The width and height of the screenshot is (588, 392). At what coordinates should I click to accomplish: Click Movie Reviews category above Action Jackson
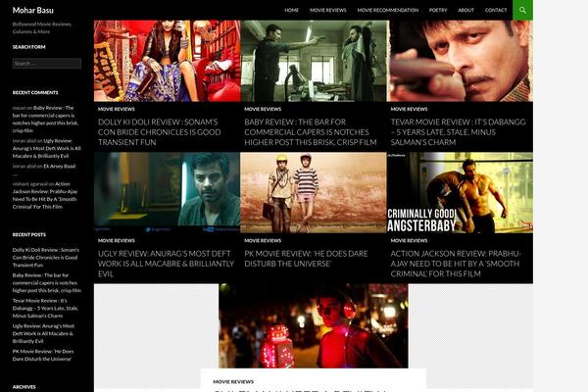coord(409,241)
